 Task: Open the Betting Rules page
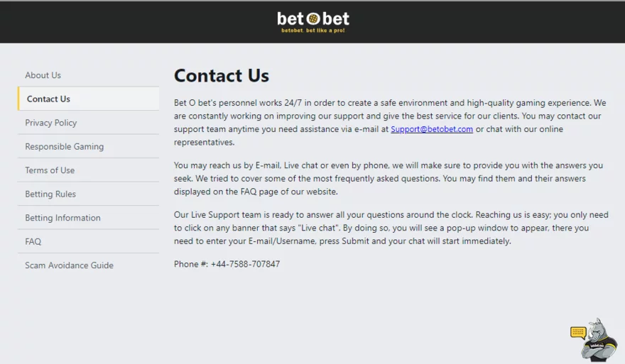(50, 194)
